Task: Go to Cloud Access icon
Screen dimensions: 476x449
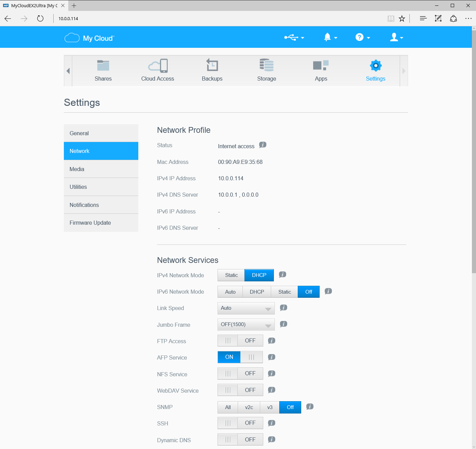Action: pos(158,66)
